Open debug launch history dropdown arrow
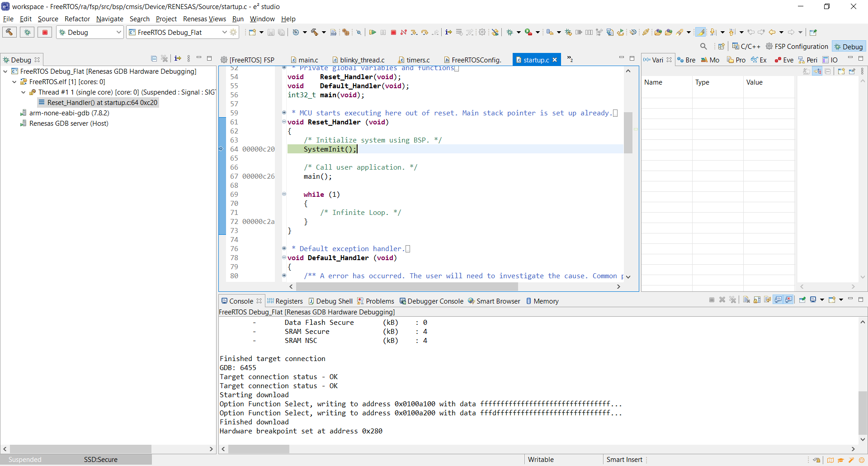The height and width of the screenshot is (466, 868). click(x=519, y=32)
